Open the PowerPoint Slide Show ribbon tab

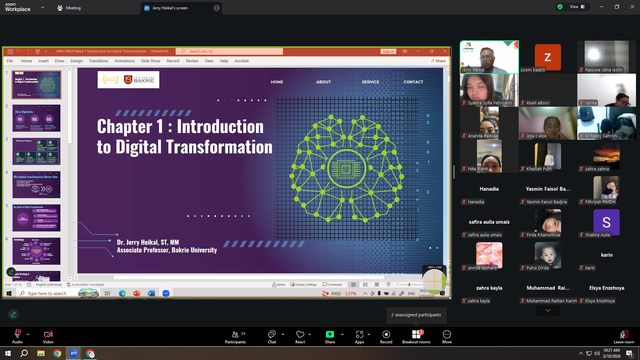150,61
